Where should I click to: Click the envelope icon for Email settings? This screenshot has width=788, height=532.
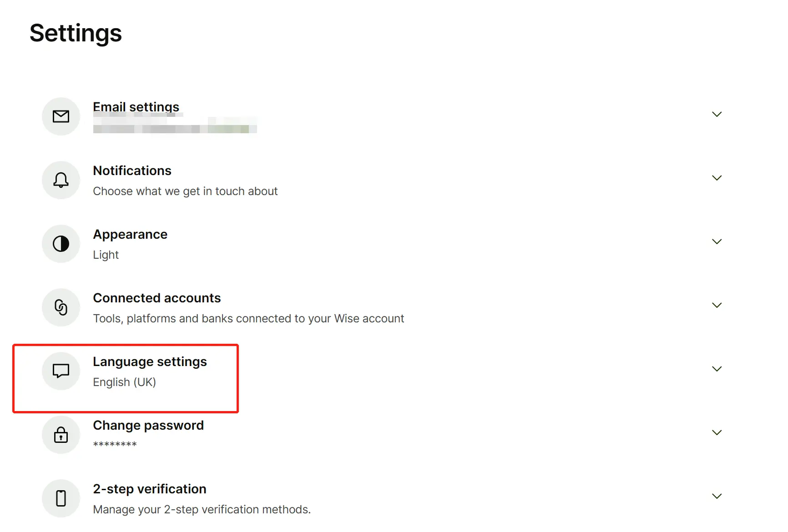(61, 116)
